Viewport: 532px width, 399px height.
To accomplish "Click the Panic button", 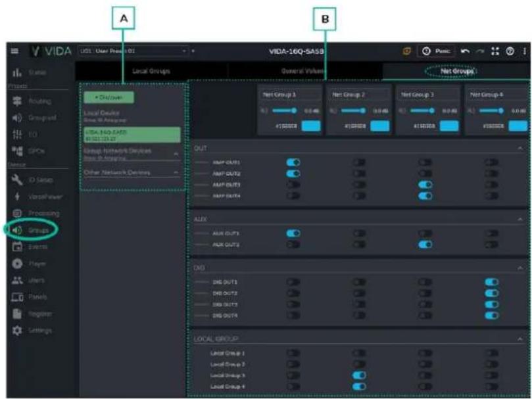I will 435,51.
